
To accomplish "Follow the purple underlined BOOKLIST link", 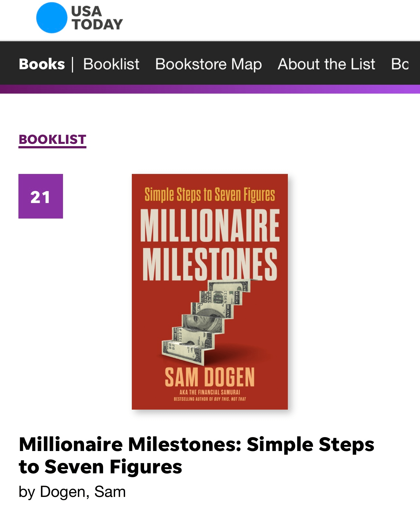I will (x=52, y=140).
